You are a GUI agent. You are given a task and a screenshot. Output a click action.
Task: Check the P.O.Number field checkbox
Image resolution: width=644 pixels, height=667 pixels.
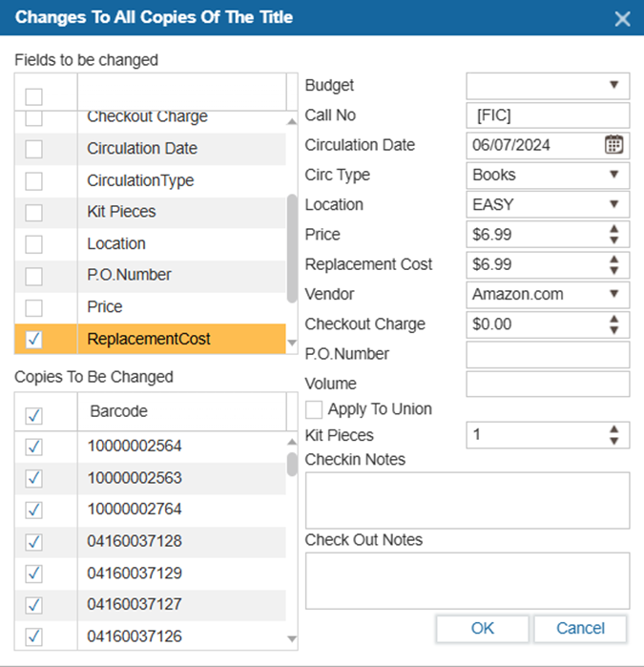[33, 277]
